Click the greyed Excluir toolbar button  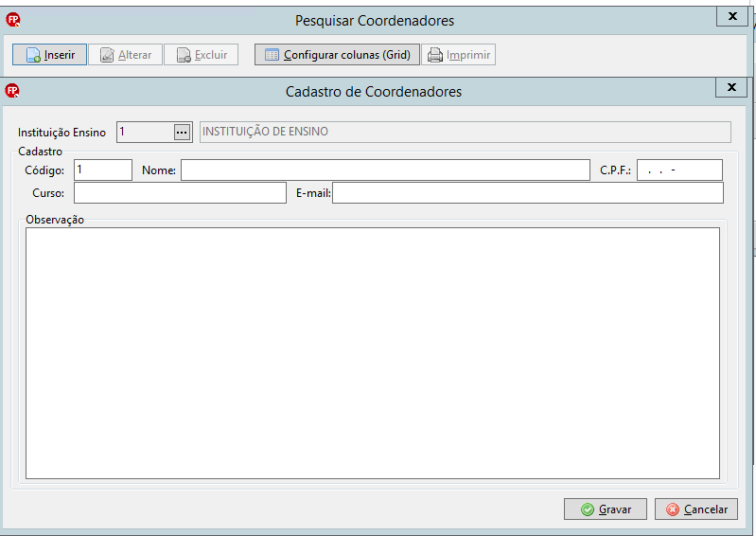201,55
